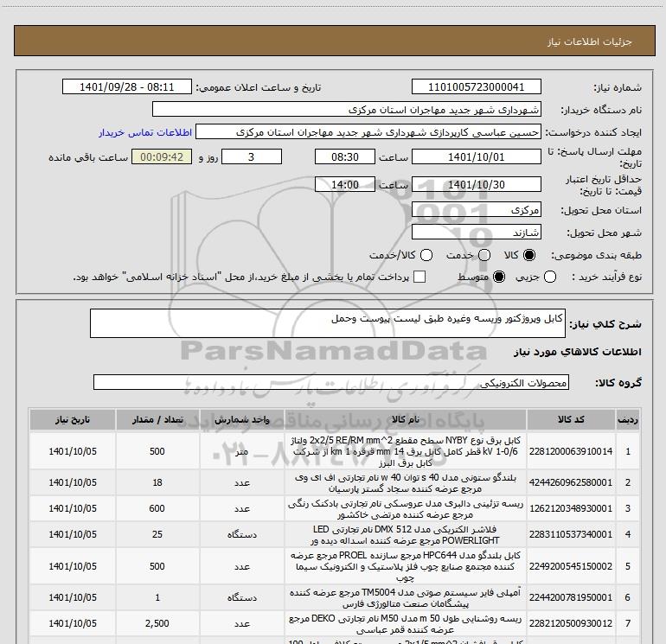Click the نام کالا column header

pos(405,419)
